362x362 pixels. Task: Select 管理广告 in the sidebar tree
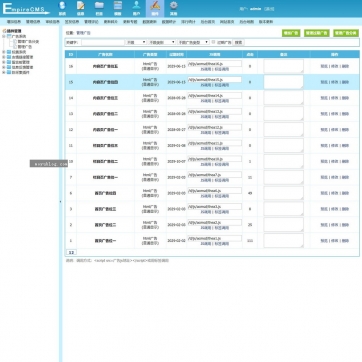point(25,47)
